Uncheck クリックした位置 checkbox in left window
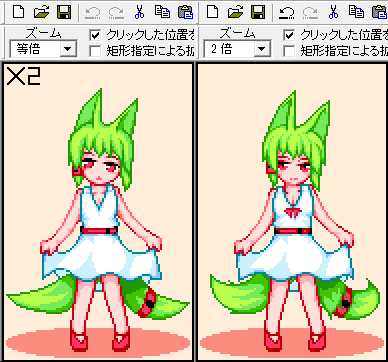The image size is (388, 362). pyautogui.click(x=95, y=35)
